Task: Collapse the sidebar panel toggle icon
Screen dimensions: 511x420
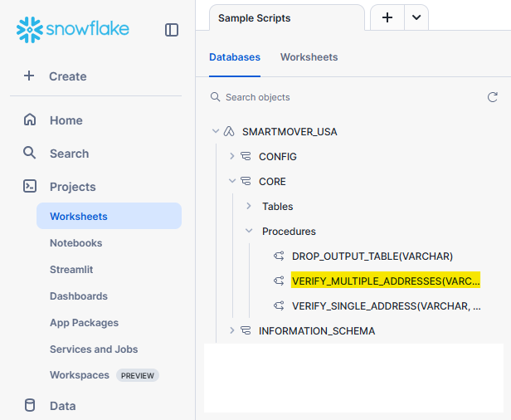Action: click(x=172, y=30)
